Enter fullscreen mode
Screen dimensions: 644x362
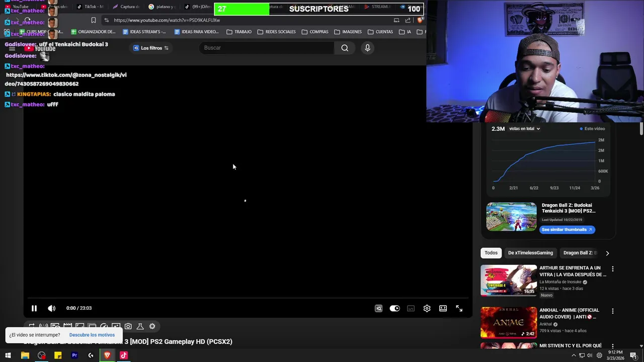(x=459, y=309)
